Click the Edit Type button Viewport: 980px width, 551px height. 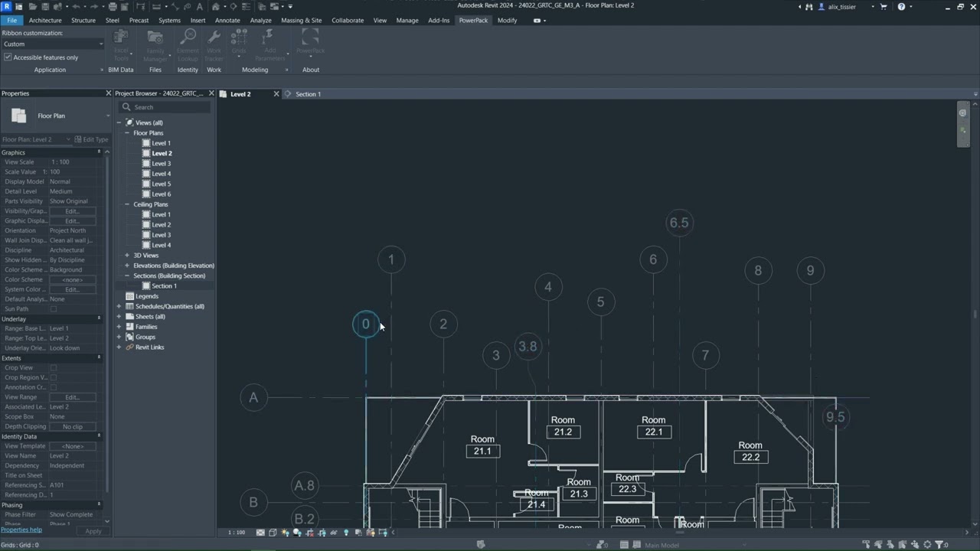tap(92, 140)
